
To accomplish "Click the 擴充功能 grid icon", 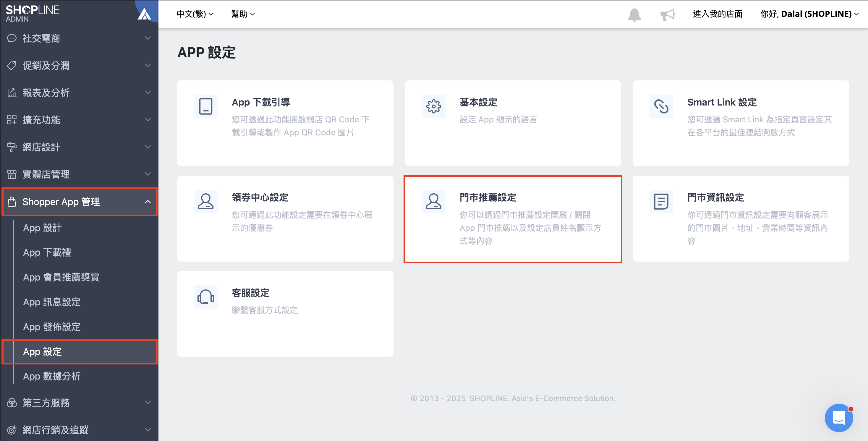I will pyautogui.click(x=12, y=120).
